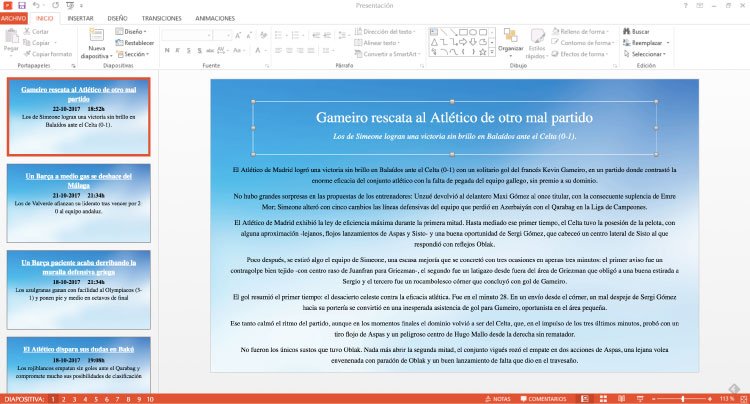750x404 pixels.
Task: Click the Undo arrow icon
Action: pyautogui.click(x=36, y=5)
